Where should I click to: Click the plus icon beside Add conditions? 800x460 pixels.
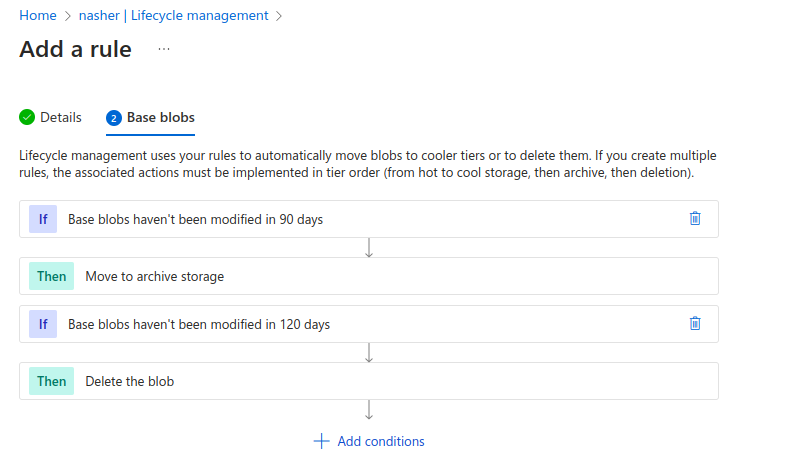(321, 441)
